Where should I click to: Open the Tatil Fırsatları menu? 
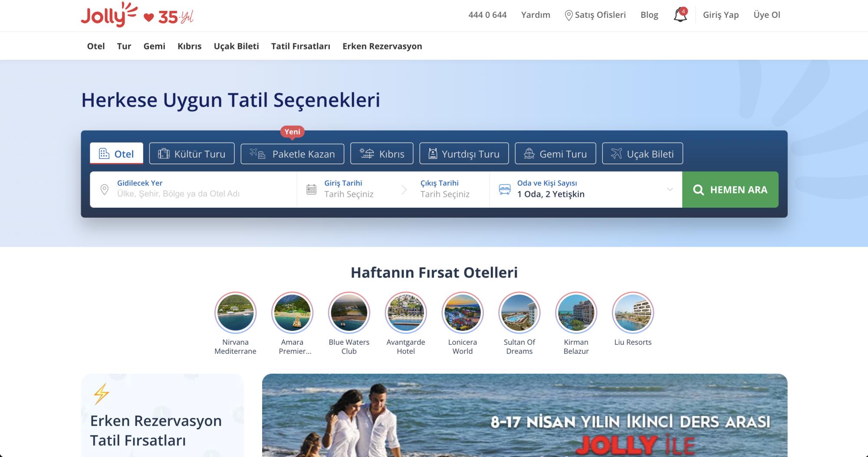click(301, 46)
